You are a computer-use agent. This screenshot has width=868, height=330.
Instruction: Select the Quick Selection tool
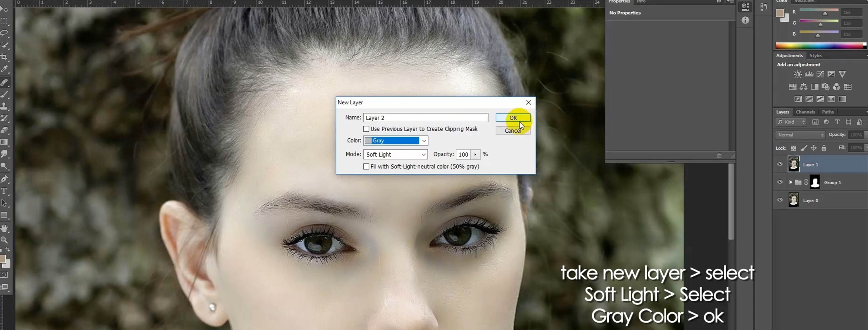coord(4,45)
